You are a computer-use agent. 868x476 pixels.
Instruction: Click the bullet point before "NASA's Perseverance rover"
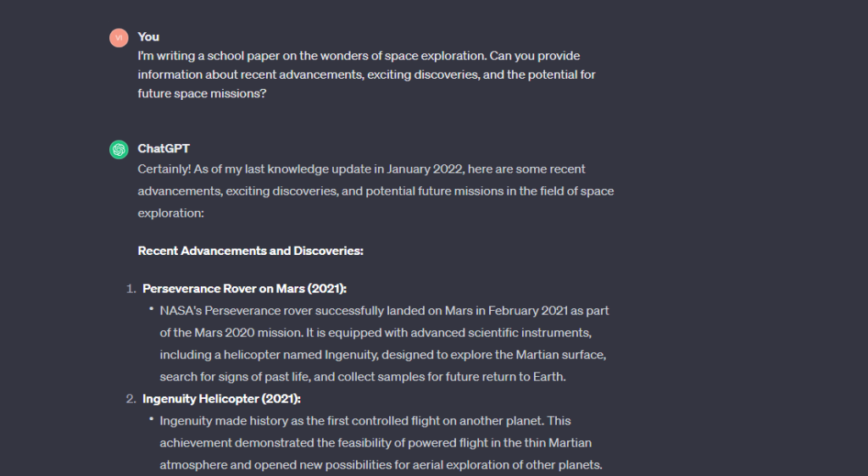[x=150, y=309]
